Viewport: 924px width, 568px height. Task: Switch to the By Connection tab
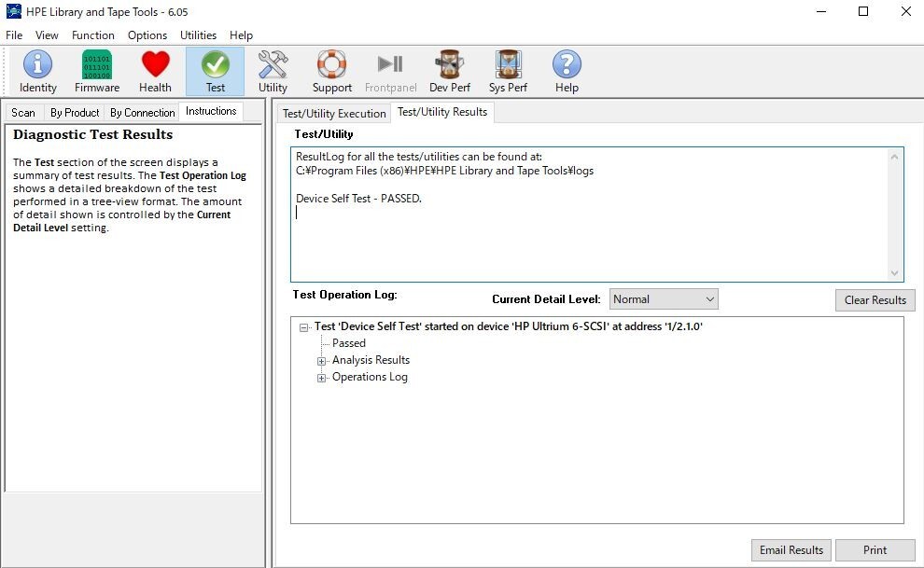(142, 113)
